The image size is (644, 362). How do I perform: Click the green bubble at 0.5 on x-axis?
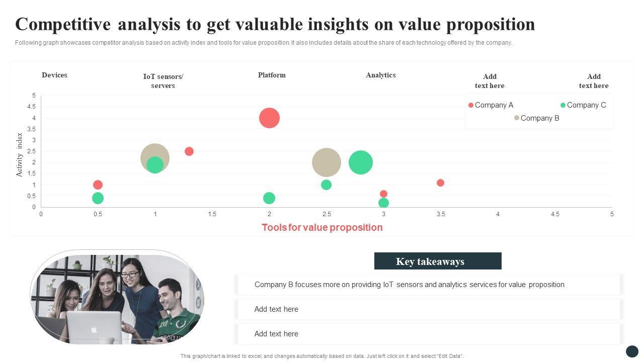point(98,198)
